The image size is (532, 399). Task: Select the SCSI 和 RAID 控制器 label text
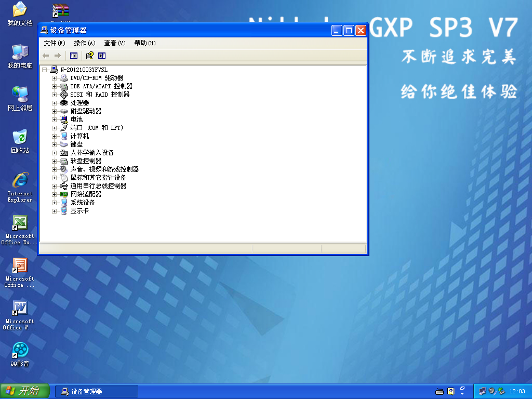[x=100, y=95]
